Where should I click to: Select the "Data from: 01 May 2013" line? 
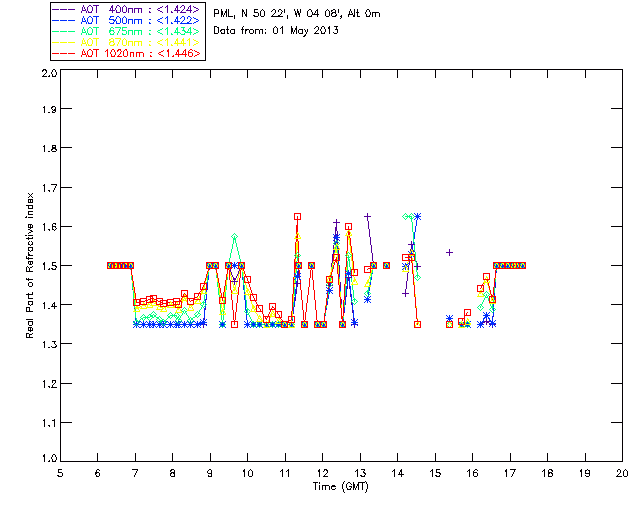[x=276, y=31]
